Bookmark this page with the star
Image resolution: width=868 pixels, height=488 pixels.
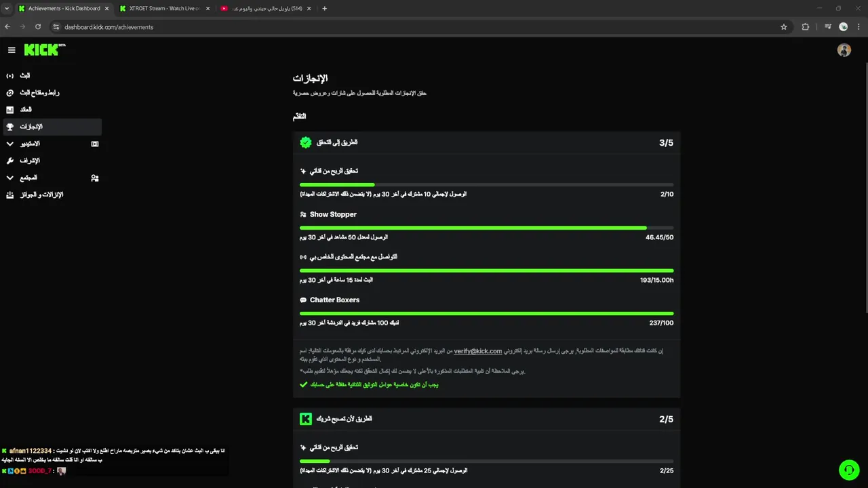pyautogui.click(x=784, y=27)
